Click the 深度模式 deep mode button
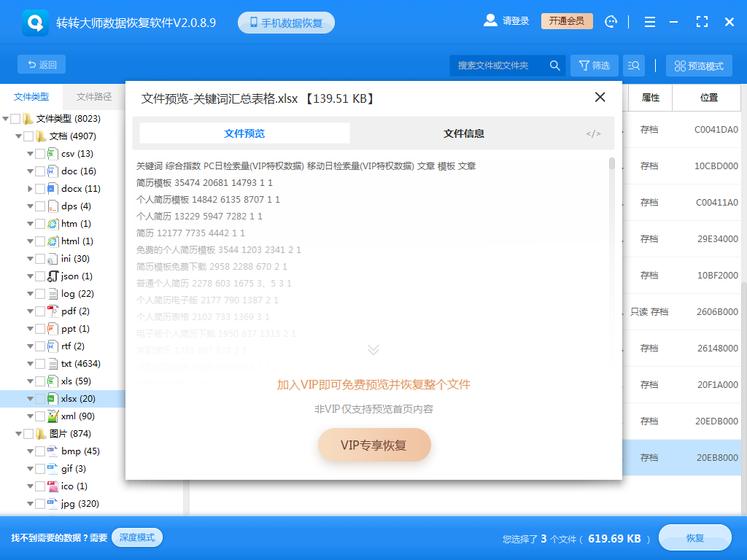747x560 pixels. pyautogui.click(x=137, y=536)
